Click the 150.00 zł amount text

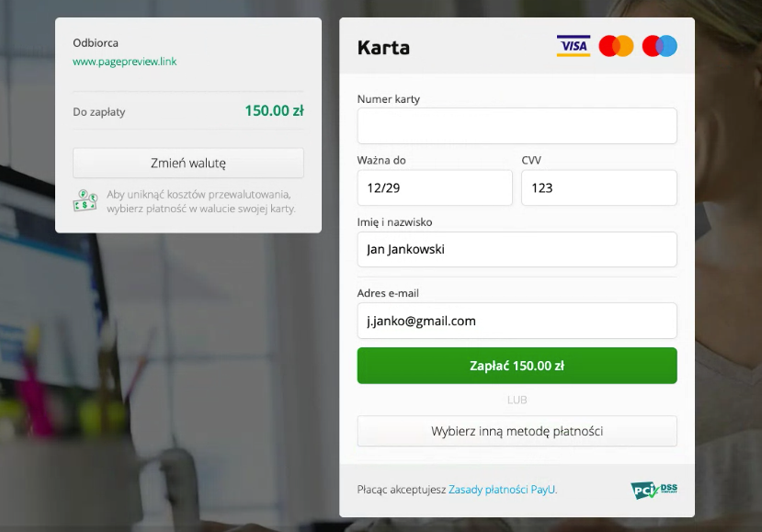274,111
